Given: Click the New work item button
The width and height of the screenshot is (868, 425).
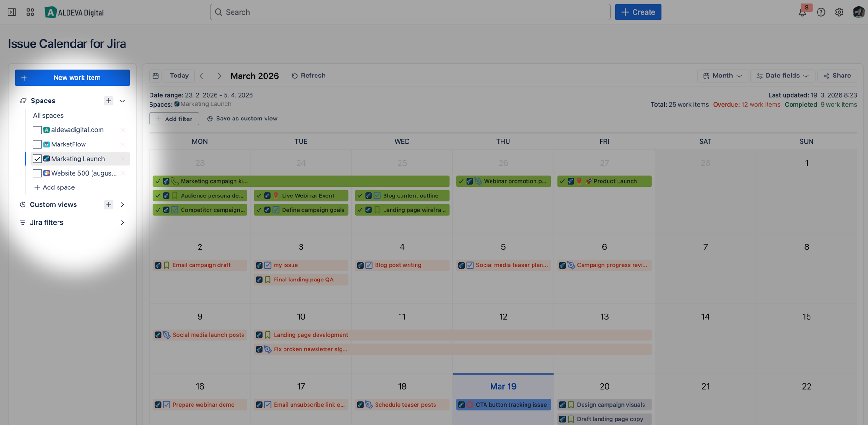Looking at the screenshot, I should pyautogui.click(x=72, y=77).
